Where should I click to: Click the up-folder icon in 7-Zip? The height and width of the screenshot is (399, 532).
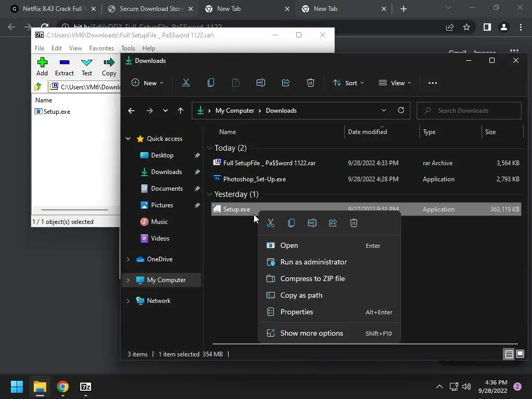[x=38, y=87]
